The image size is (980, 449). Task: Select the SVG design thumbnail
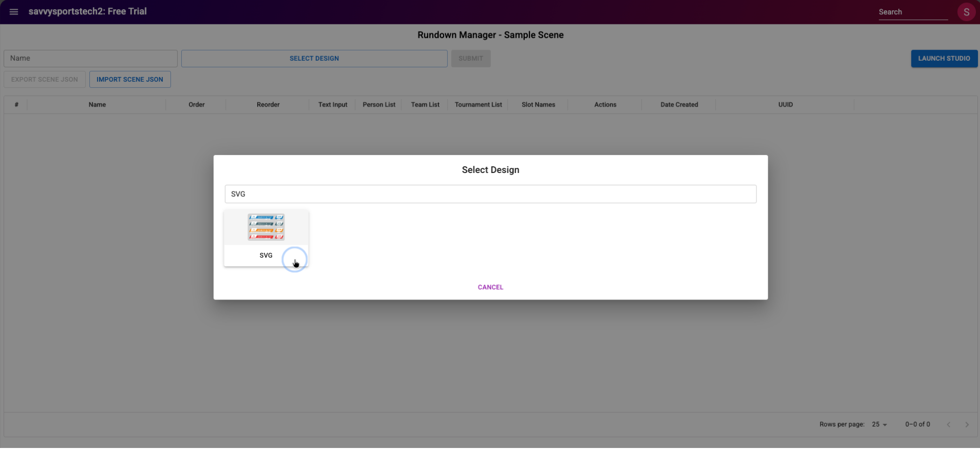coord(266,228)
